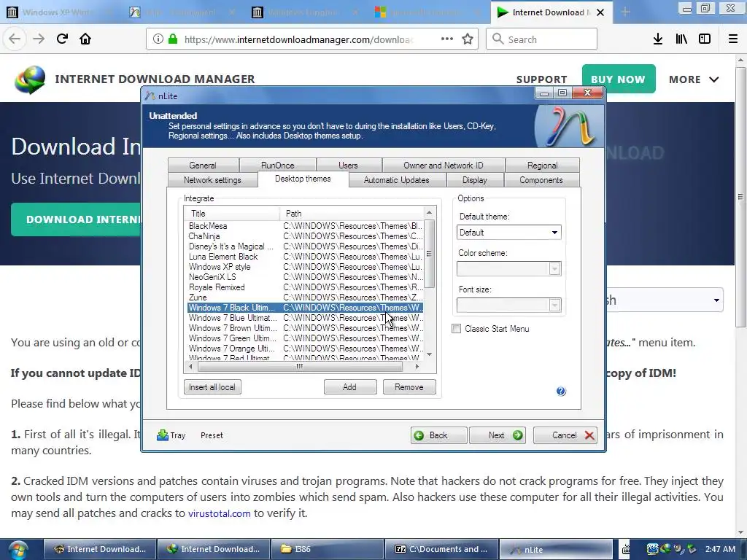Switch to the Components tab

(x=541, y=180)
